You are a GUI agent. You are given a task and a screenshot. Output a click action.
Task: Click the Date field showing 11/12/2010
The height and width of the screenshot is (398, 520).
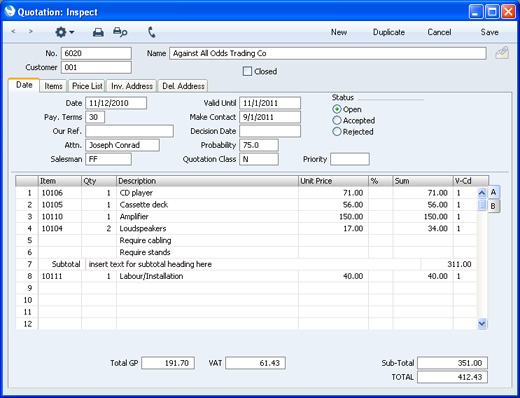click(x=116, y=103)
